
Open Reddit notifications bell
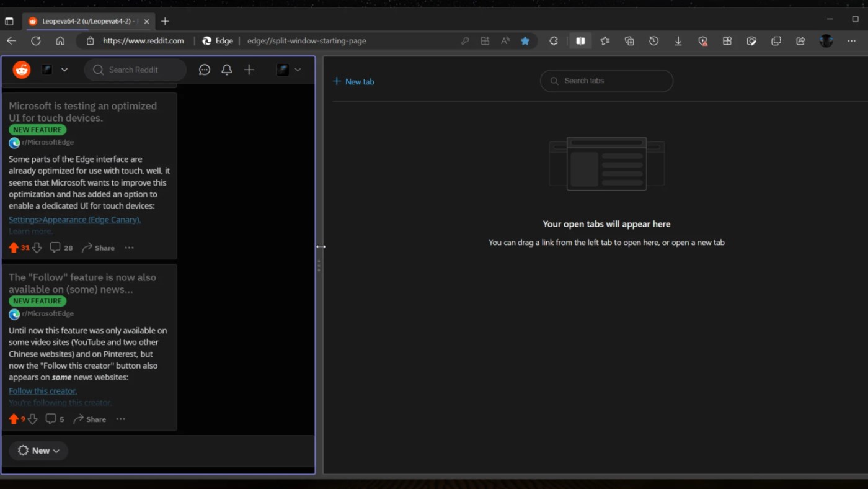[x=227, y=70]
